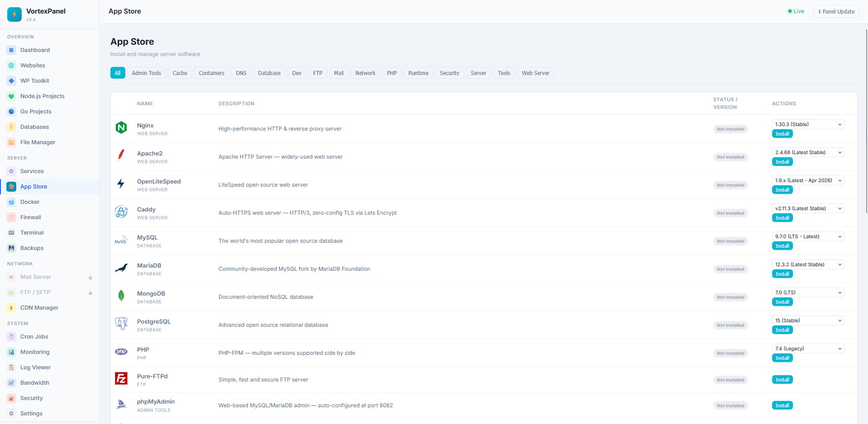Viewport: 868px width, 424px height.
Task: Click the Security lock icon in sidebar
Action: point(12,398)
